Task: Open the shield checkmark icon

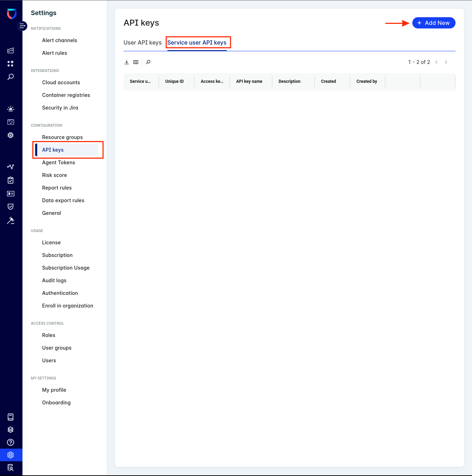Action: point(11,207)
